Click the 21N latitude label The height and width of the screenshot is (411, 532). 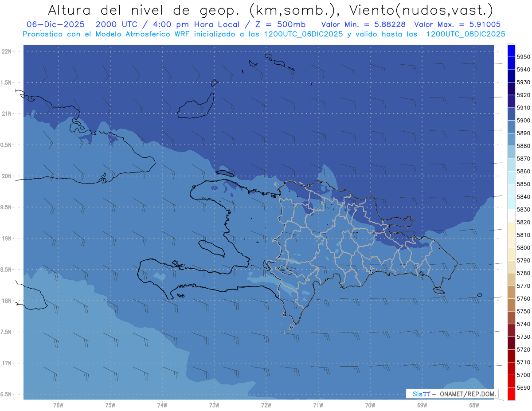(6, 114)
